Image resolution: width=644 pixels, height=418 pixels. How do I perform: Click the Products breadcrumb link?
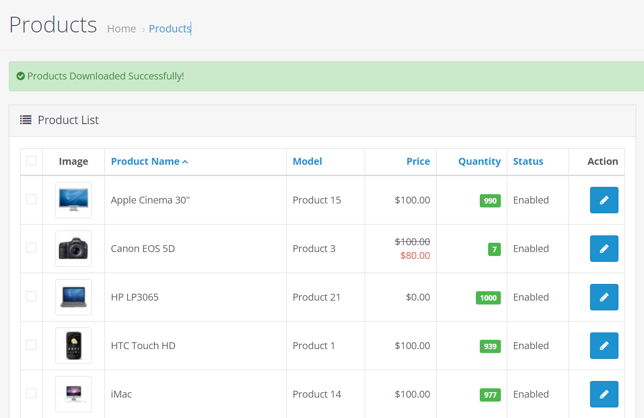coord(170,29)
